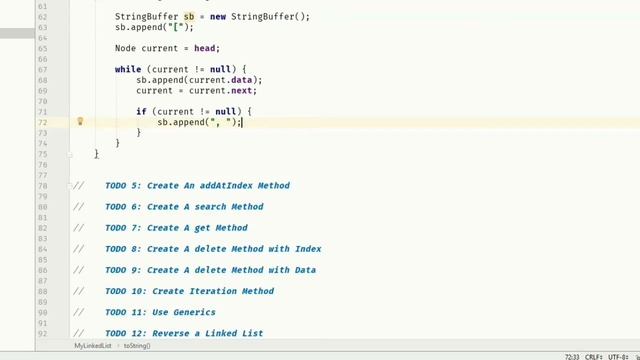Screen dimensions: 640x360
Task: Click the highlighted sb variable on line 62
Action: coord(189,17)
